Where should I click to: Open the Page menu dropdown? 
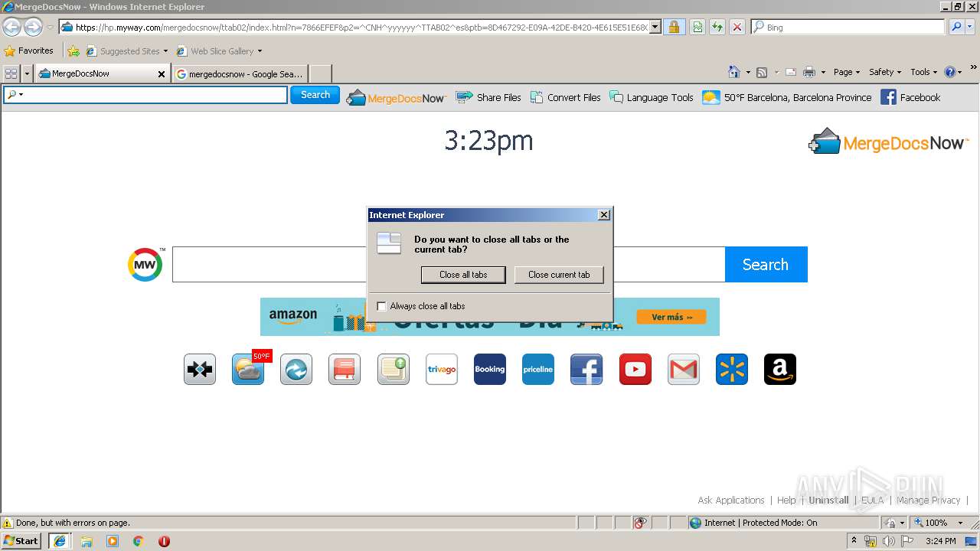[x=847, y=72]
